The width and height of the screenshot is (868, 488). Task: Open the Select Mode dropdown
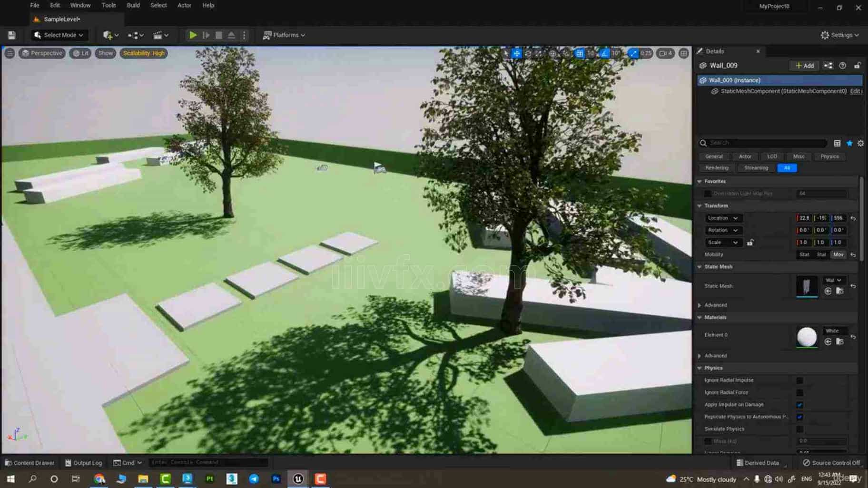59,35
